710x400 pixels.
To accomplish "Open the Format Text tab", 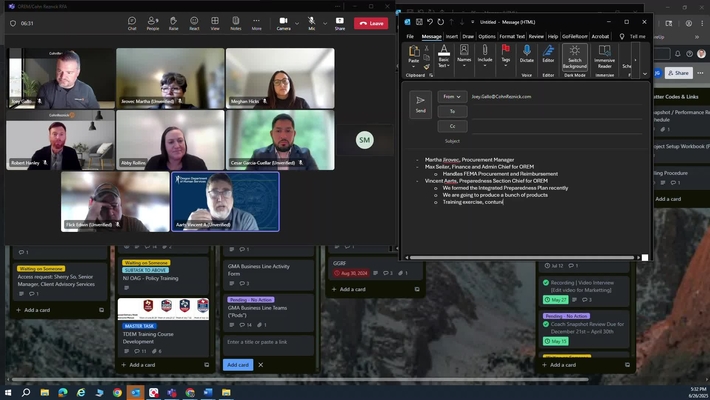I will tap(512, 36).
